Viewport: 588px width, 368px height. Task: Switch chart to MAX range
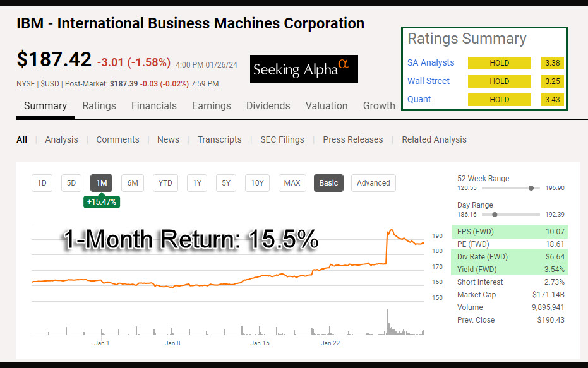point(292,183)
